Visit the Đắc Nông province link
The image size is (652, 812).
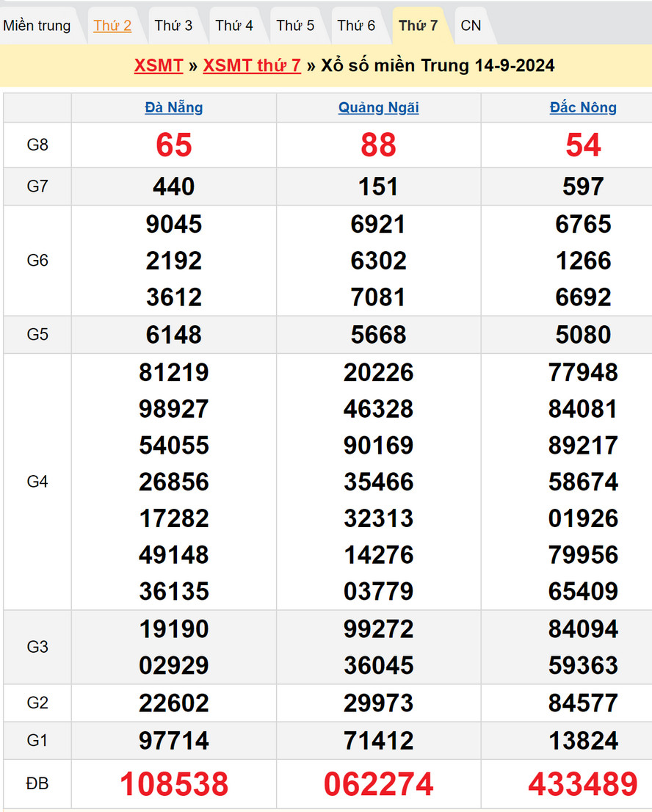pos(583,108)
